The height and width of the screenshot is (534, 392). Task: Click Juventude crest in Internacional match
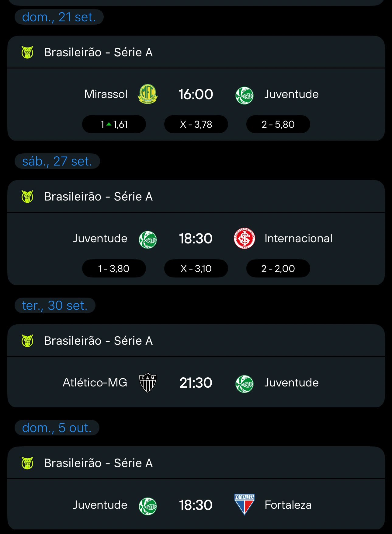point(147,239)
